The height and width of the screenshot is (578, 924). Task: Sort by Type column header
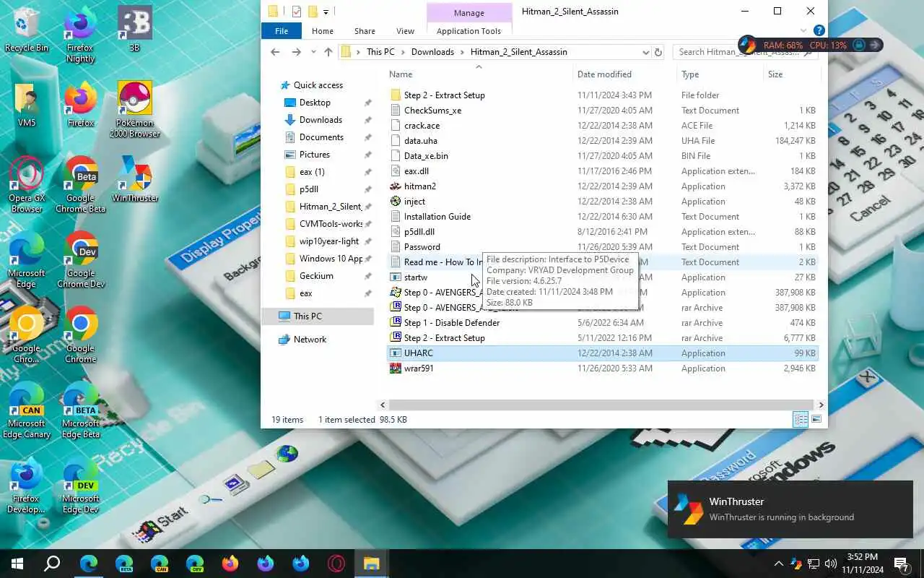point(720,74)
